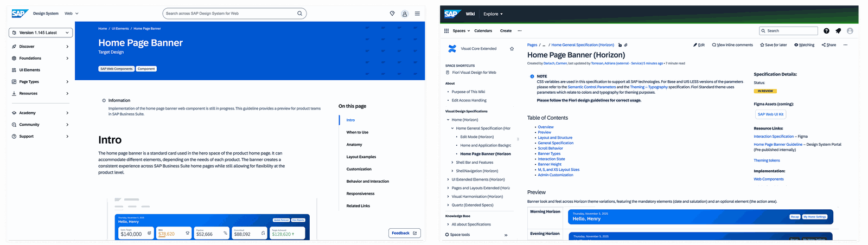The image size is (868, 245).
Task: Expand All about Specifications tree node
Action: [448, 224]
